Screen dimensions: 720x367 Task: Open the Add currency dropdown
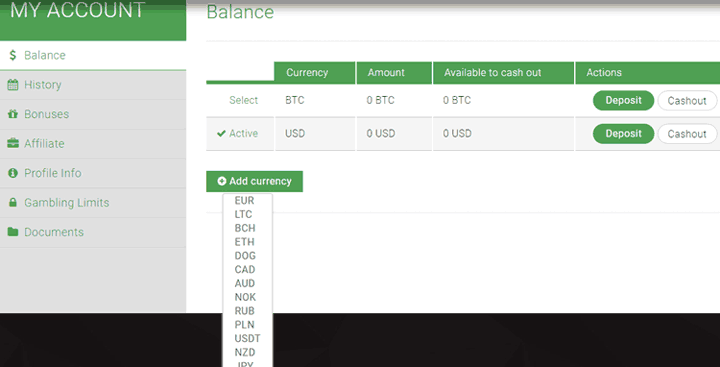pyautogui.click(x=254, y=181)
